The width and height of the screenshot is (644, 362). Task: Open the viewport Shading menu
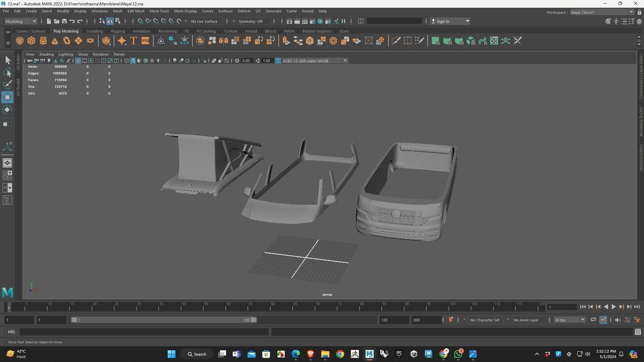[x=46, y=54]
